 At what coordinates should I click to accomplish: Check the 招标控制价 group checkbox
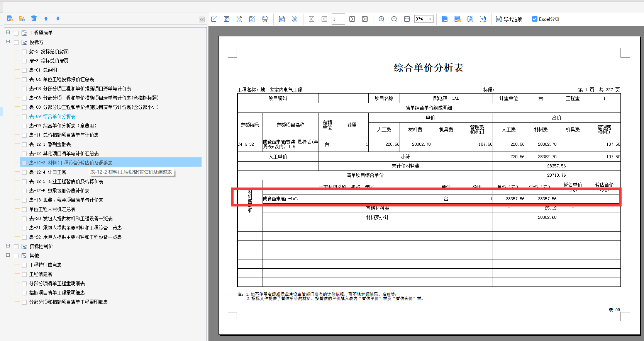[x=16, y=247]
